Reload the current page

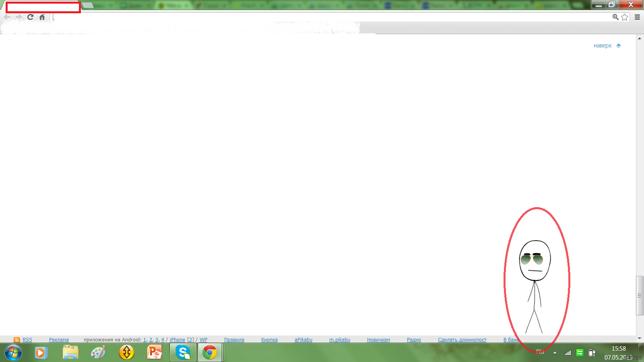(x=30, y=17)
